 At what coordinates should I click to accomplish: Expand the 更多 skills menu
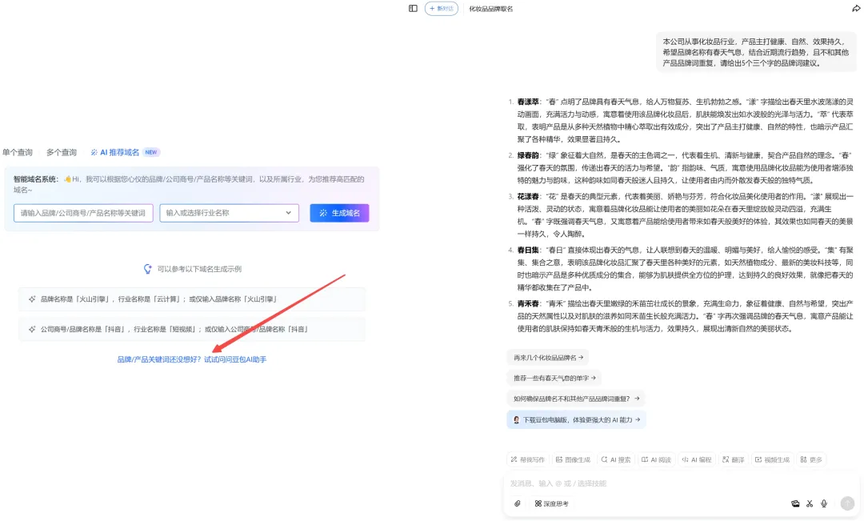coord(811,459)
